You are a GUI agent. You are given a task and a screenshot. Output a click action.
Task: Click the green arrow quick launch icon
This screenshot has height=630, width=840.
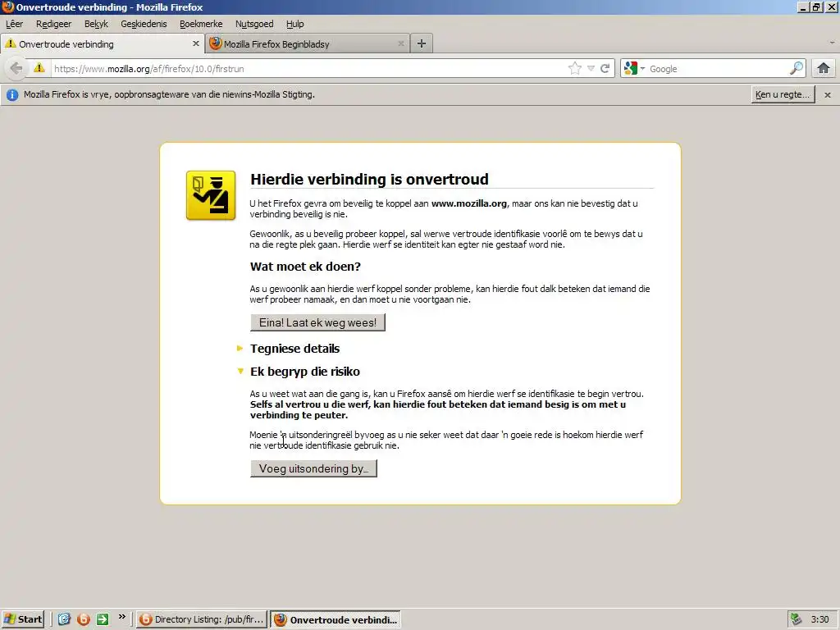point(103,619)
